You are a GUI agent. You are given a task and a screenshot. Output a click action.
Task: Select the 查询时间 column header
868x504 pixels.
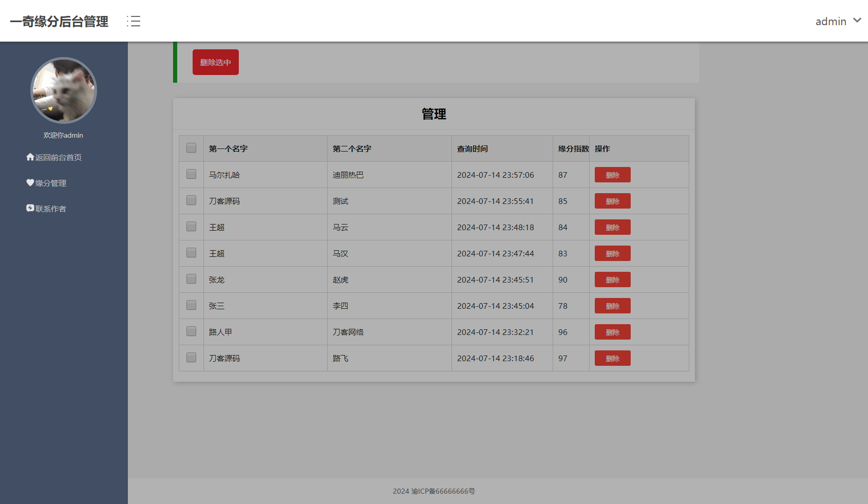click(471, 148)
